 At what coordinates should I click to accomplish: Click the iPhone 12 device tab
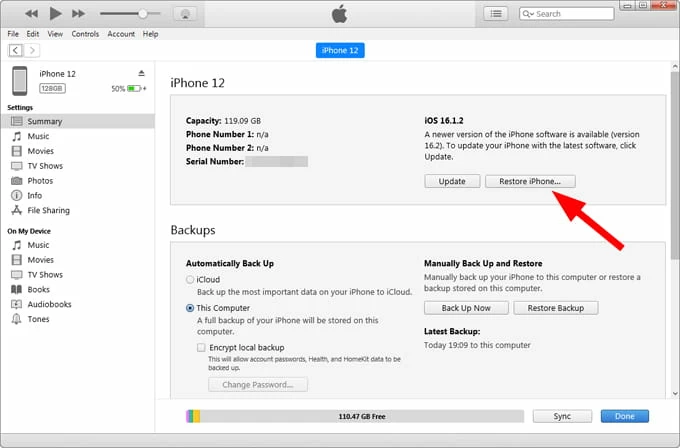[x=340, y=50]
